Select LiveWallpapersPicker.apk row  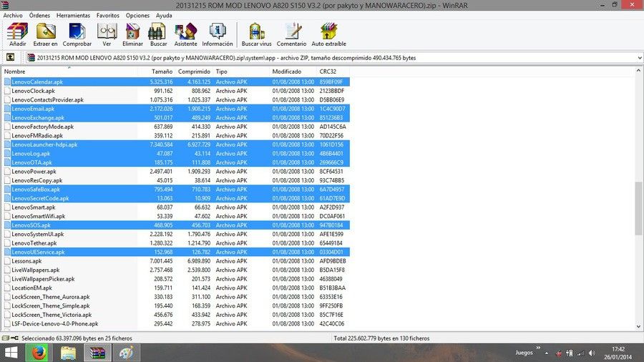click(x=177, y=279)
